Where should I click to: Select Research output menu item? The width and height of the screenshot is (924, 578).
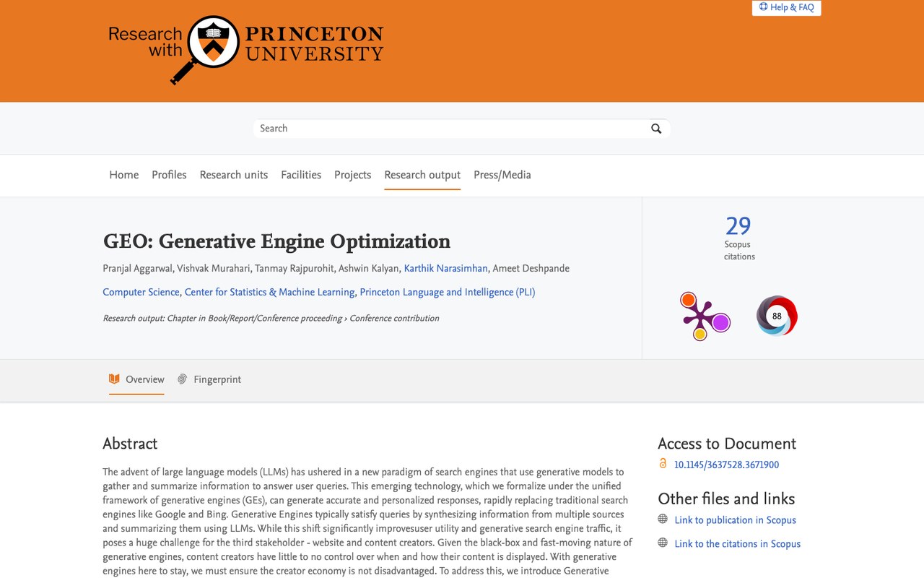point(422,175)
